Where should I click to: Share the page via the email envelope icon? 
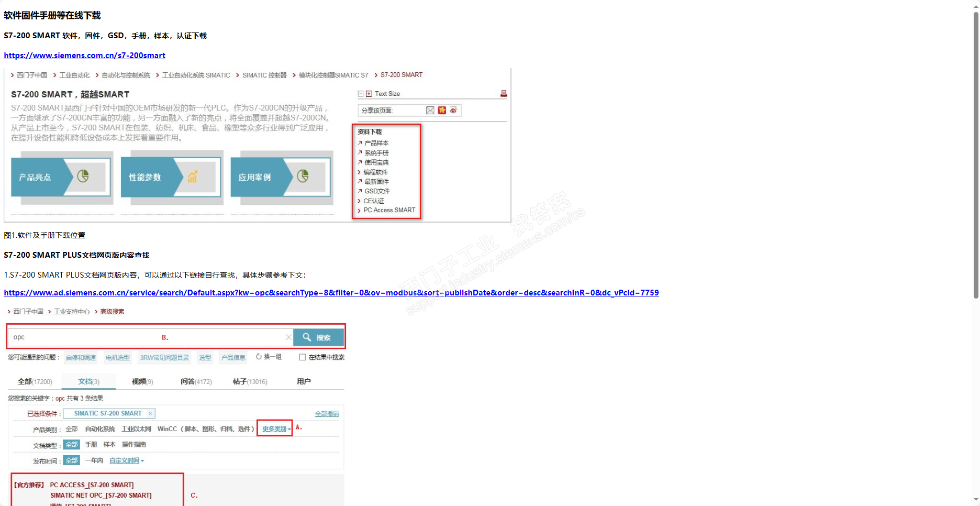click(x=430, y=110)
